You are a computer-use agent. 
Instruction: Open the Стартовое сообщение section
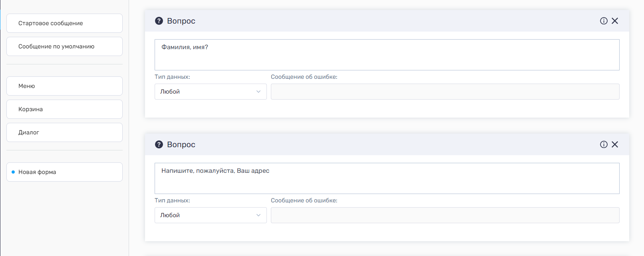pos(64,23)
